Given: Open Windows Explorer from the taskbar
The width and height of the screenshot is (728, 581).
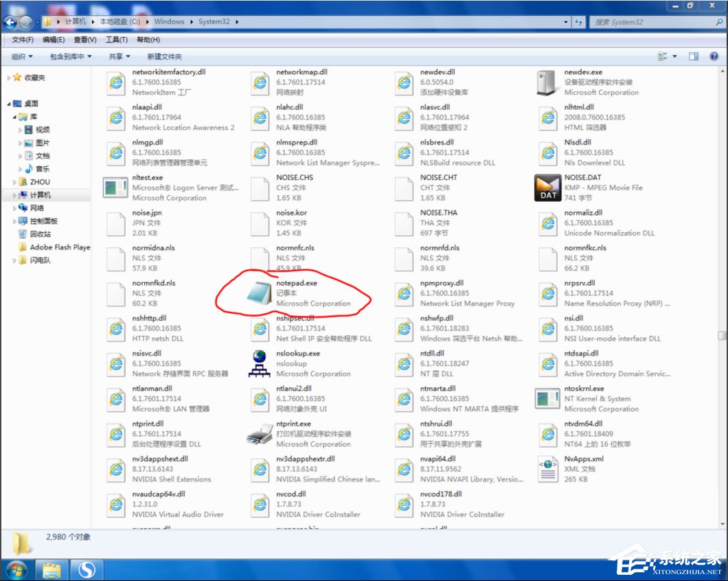Looking at the screenshot, I should pos(51,569).
